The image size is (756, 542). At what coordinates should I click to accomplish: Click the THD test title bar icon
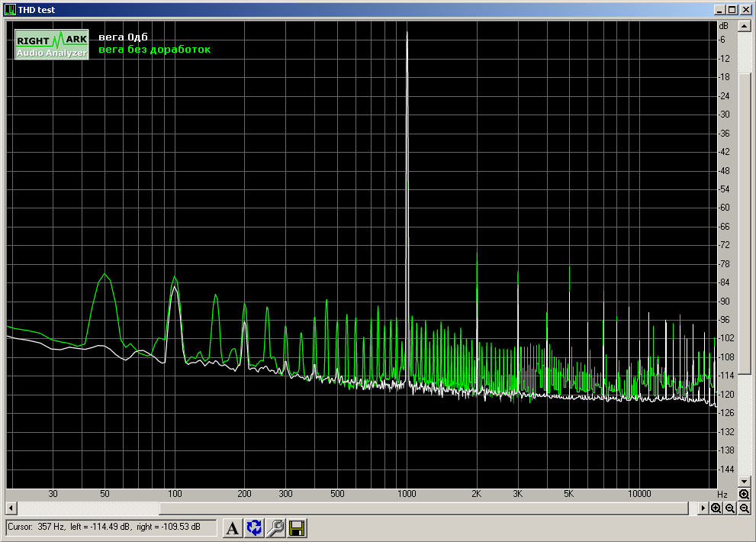pos(10,10)
